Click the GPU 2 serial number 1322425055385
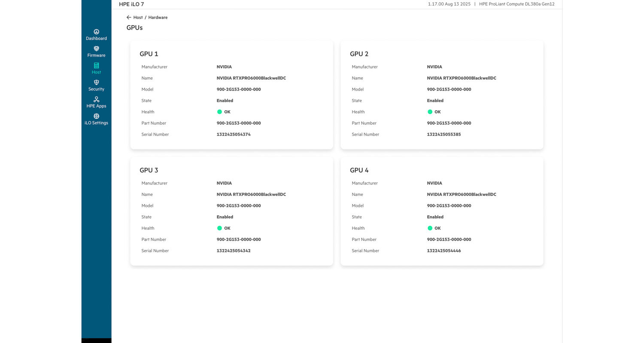The height and width of the screenshot is (343, 644). 444,135
